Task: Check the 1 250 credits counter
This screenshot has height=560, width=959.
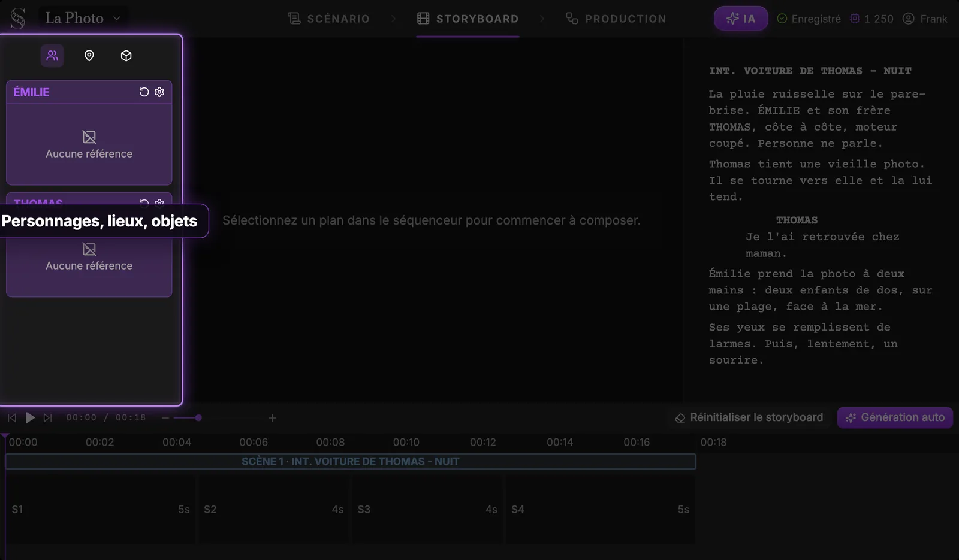Action: [871, 19]
